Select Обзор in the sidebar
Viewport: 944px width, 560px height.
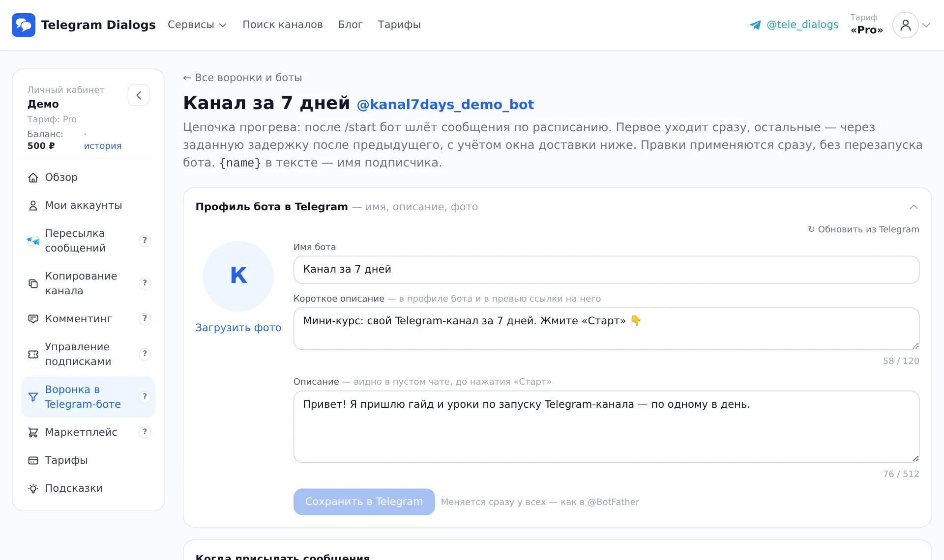pyautogui.click(x=88, y=177)
